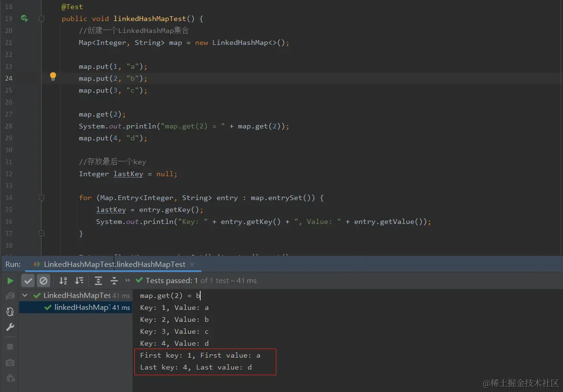Sort test results by duration

pos(79,281)
